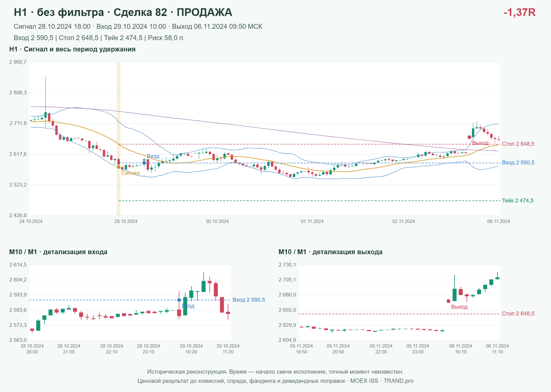
Task: Click the line starting "Сигнал 28.10.2024 18:00"
Action: coord(138,27)
